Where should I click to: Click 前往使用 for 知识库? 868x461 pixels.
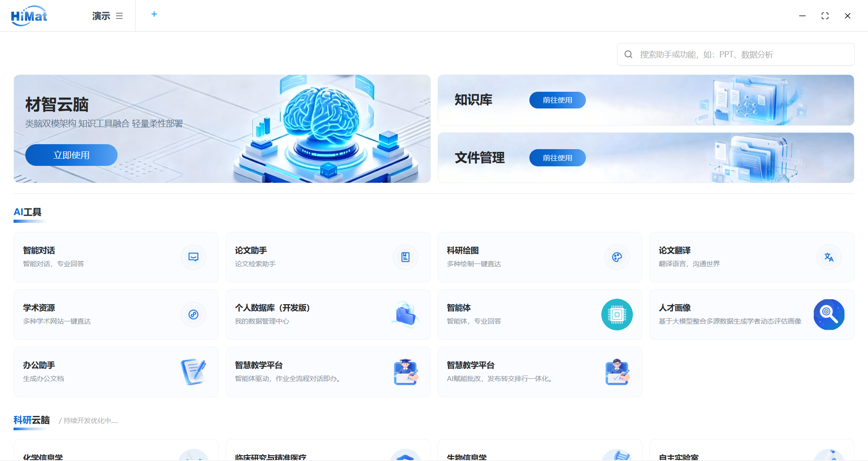click(557, 100)
